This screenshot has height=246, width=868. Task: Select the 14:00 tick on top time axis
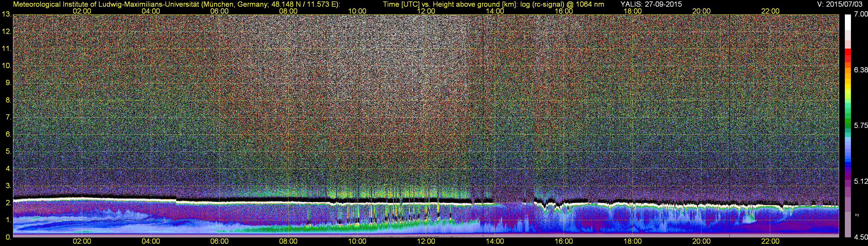pos(495,11)
